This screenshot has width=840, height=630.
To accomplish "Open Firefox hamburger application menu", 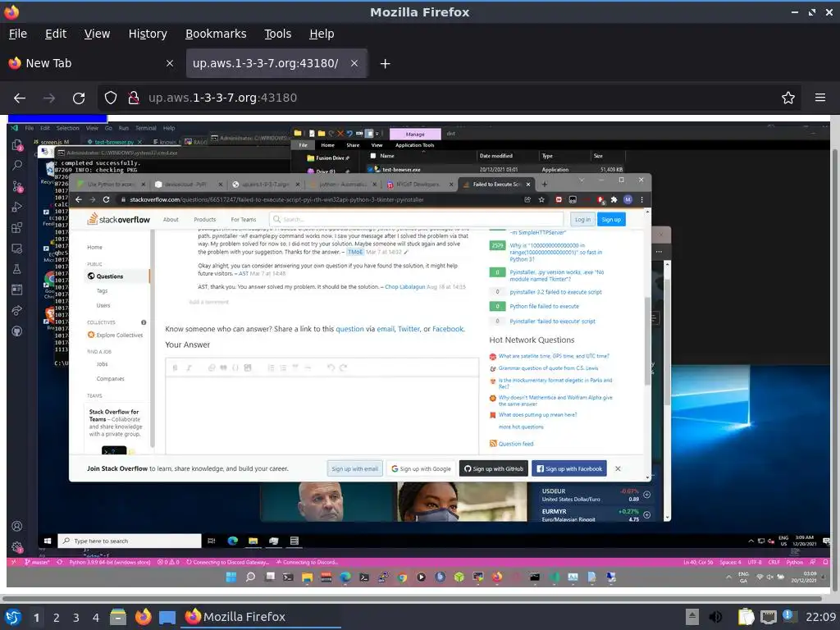I will click(x=819, y=98).
